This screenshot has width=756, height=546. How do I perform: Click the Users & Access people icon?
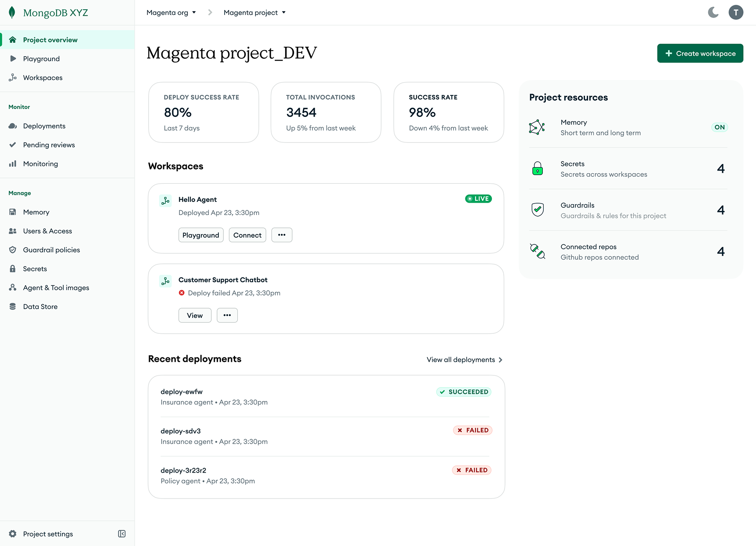(13, 231)
